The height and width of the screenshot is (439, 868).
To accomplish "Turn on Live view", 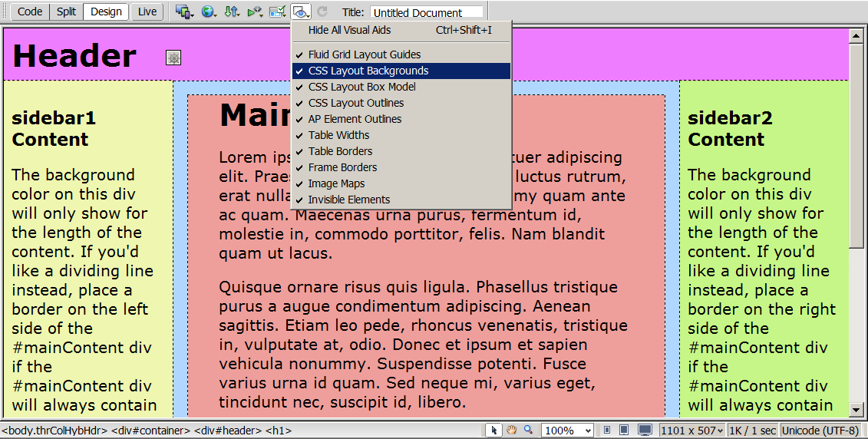I will (x=147, y=12).
